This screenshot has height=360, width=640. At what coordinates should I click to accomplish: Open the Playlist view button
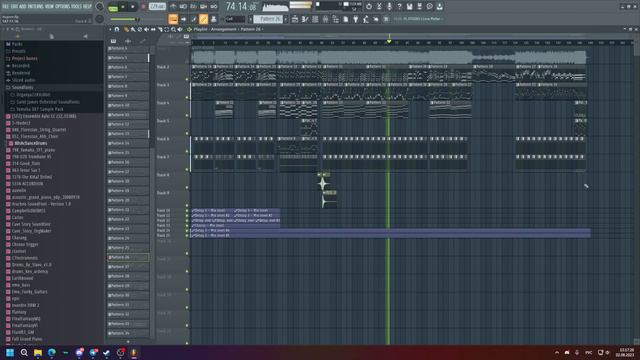point(295,19)
